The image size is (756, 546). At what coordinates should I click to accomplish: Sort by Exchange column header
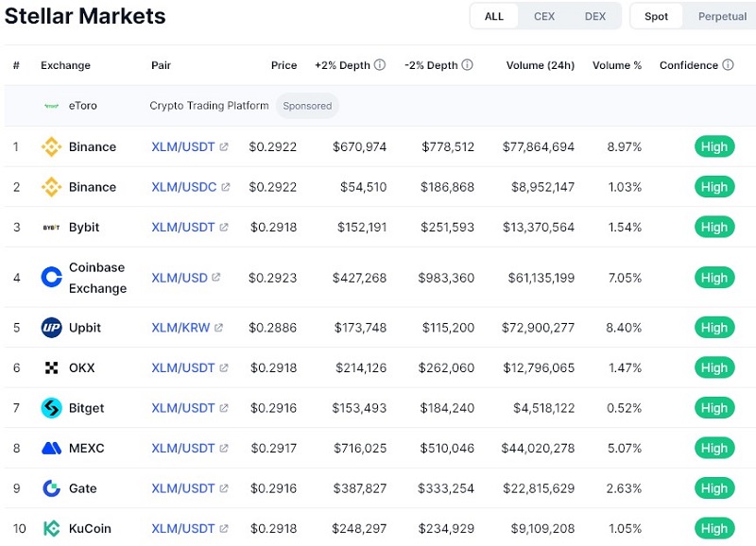coord(65,65)
